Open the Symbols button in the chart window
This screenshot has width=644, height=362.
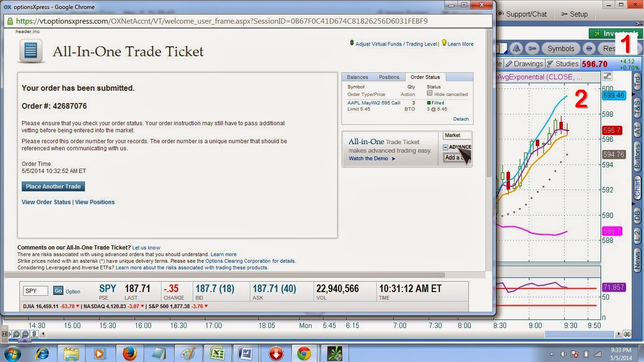click(x=561, y=48)
